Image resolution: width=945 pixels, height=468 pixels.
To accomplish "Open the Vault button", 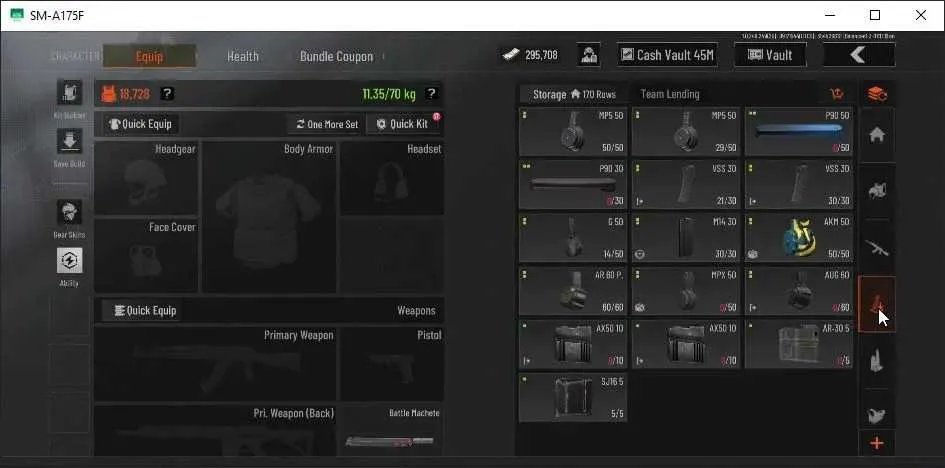I will [770, 55].
